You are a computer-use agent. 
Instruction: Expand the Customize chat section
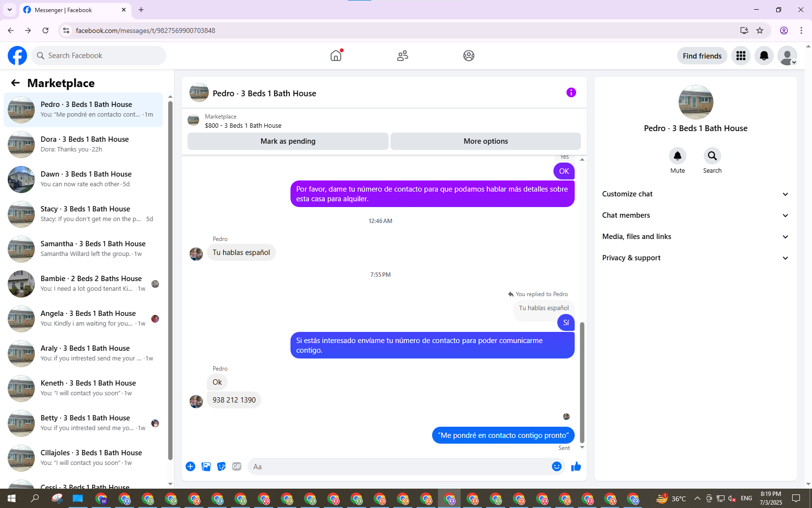pyautogui.click(x=696, y=194)
